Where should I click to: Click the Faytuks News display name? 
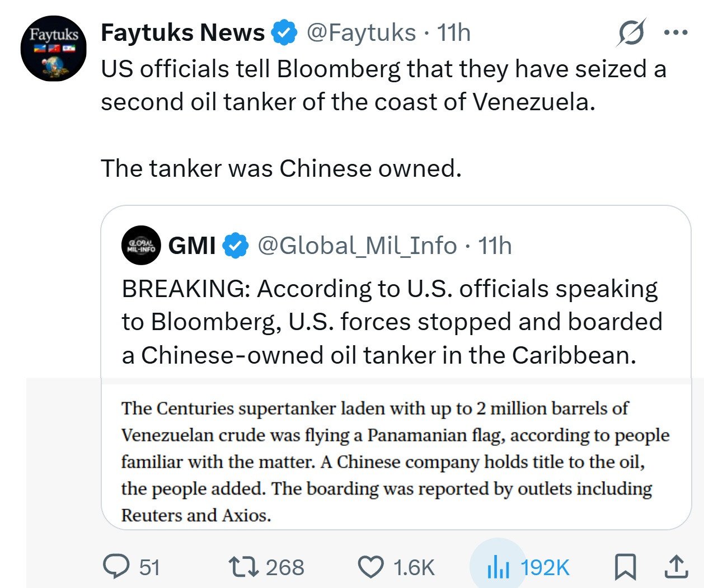click(182, 33)
